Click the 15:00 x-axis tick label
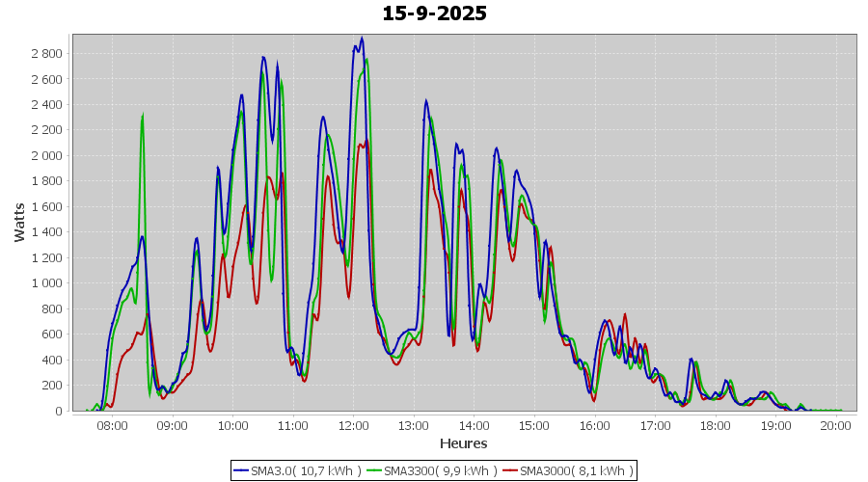Screen dimensions: 868x482 (x=534, y=426)
